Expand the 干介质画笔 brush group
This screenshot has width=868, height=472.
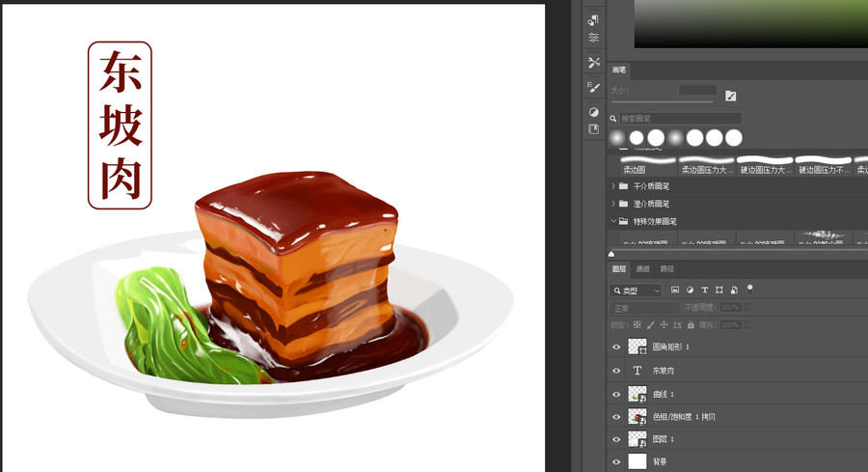(x=613, y=185)
